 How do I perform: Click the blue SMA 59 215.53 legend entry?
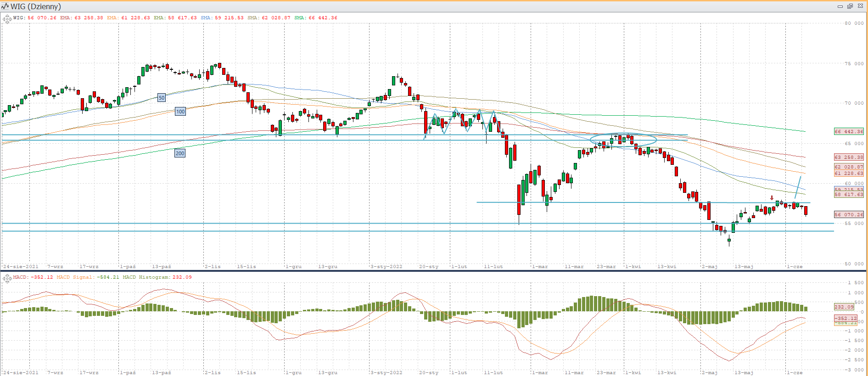pos(222,18)
